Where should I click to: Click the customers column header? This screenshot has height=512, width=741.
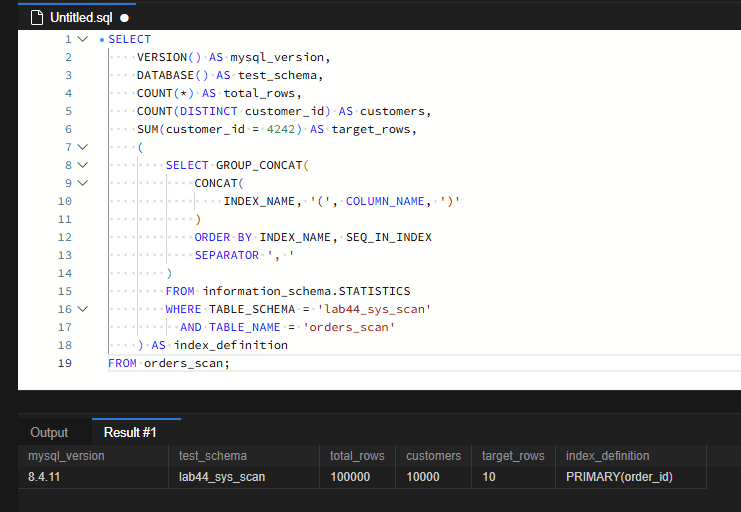click(x=433, y=456)
